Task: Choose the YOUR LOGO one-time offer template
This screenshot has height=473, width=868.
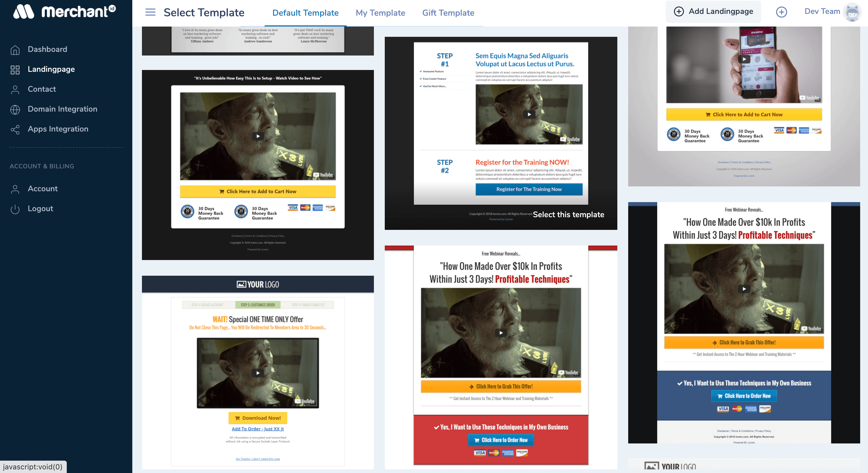Action: pos(257,372)
